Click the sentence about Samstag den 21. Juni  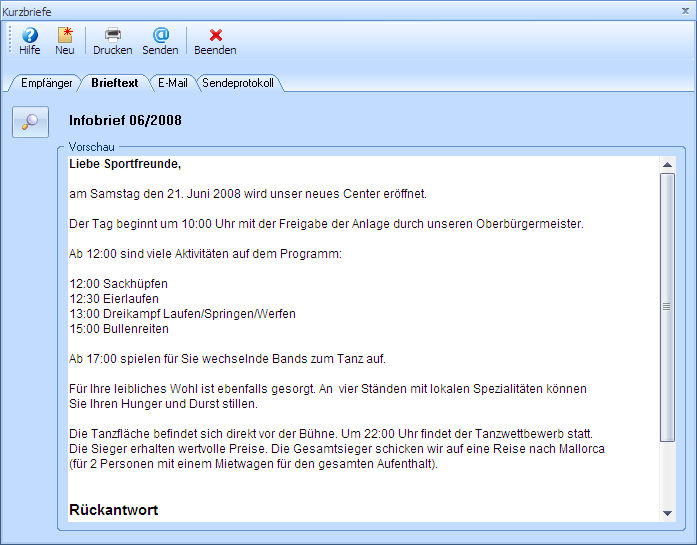click(x=248, y=194)
